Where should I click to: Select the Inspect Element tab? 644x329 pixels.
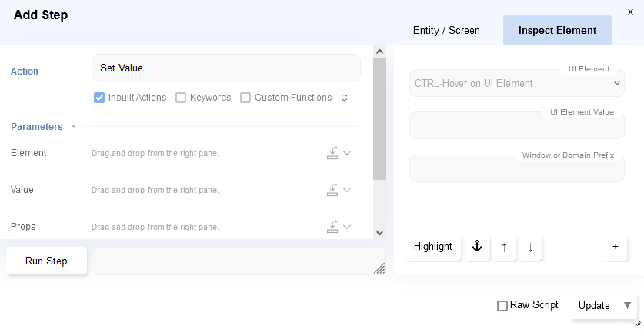coord(557,31)
